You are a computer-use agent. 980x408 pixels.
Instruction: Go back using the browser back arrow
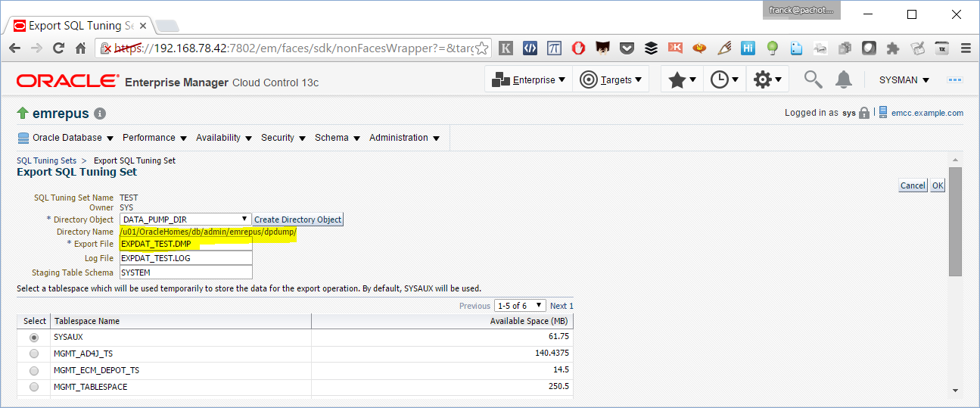15,48
